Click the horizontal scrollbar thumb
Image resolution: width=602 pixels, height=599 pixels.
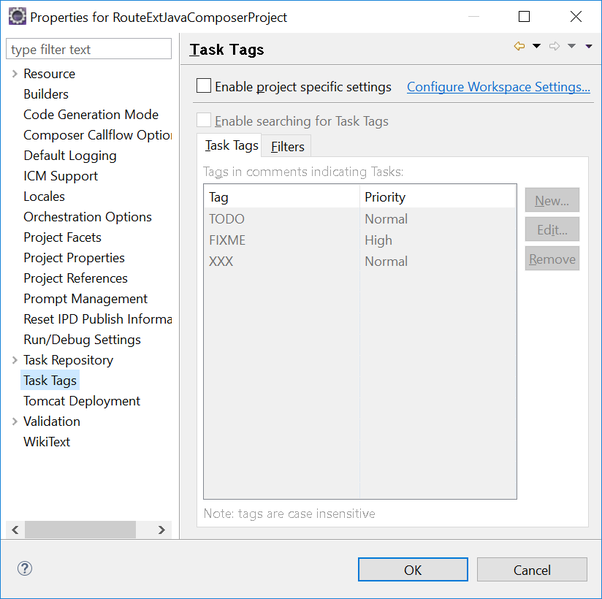[80, 530]
